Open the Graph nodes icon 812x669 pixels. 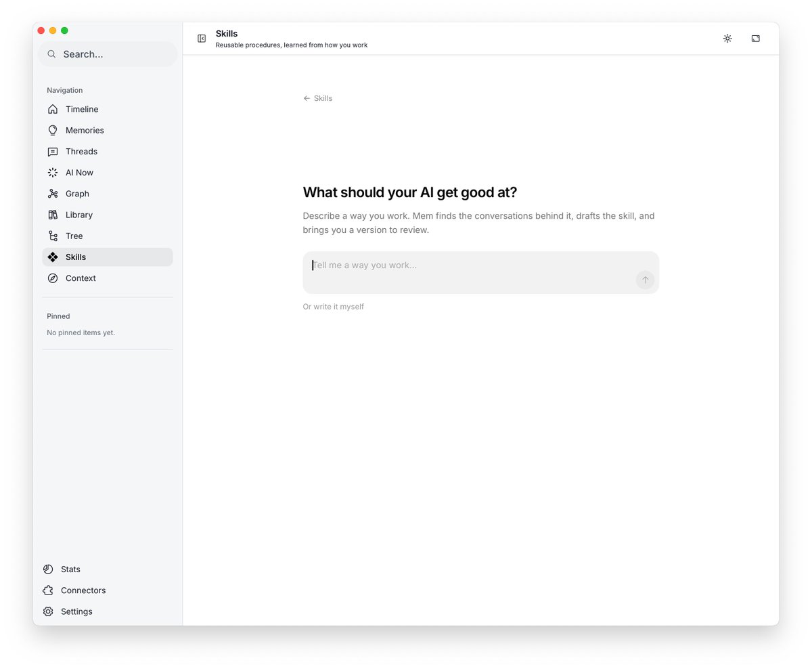coord(53,194)
